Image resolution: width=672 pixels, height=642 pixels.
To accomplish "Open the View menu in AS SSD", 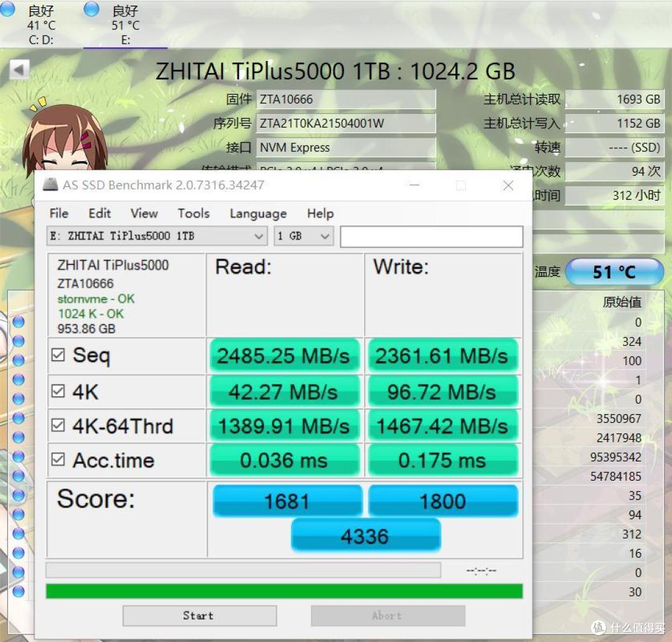I will [144, 214].
